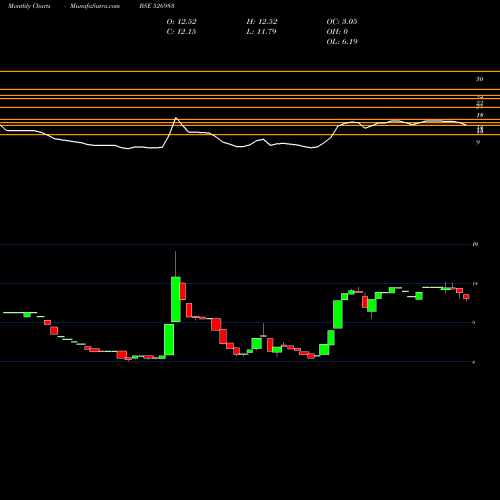Click the 'OC: 3.05' value

342,22
